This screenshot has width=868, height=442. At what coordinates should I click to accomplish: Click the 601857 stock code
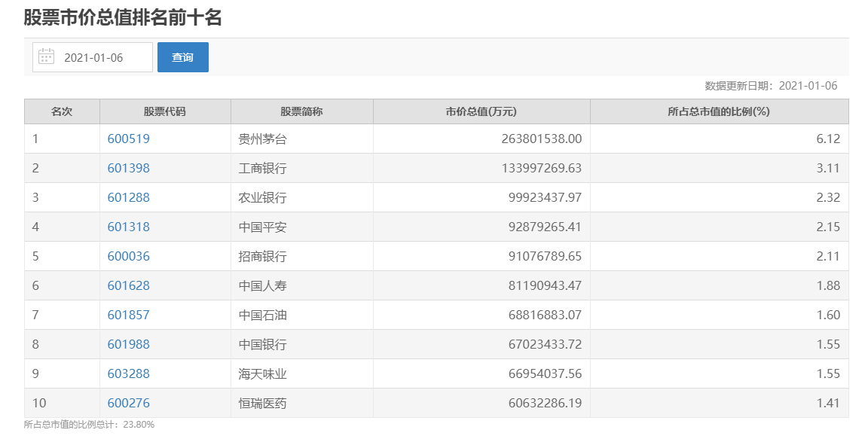point(129,315)
